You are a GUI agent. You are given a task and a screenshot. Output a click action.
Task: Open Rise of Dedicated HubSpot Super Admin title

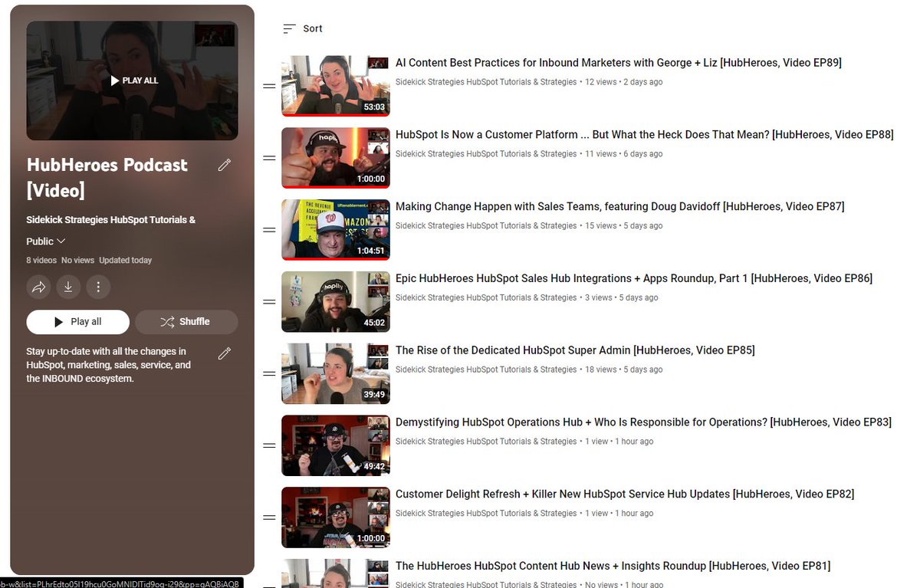[575, 350]
